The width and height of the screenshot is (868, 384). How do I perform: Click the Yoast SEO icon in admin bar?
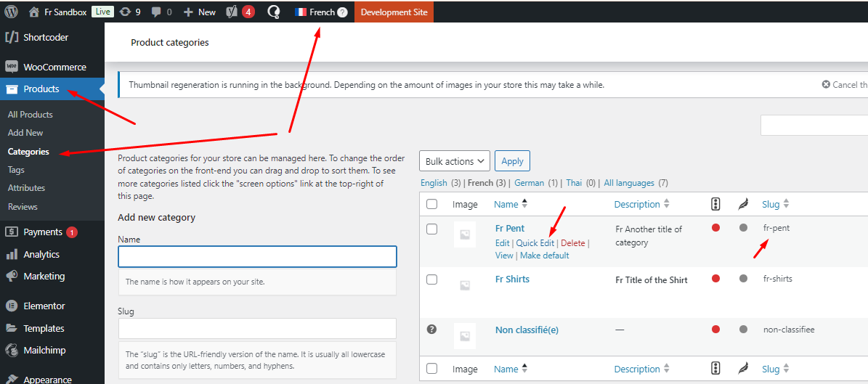pyautogui.click(x=240, y=12)
